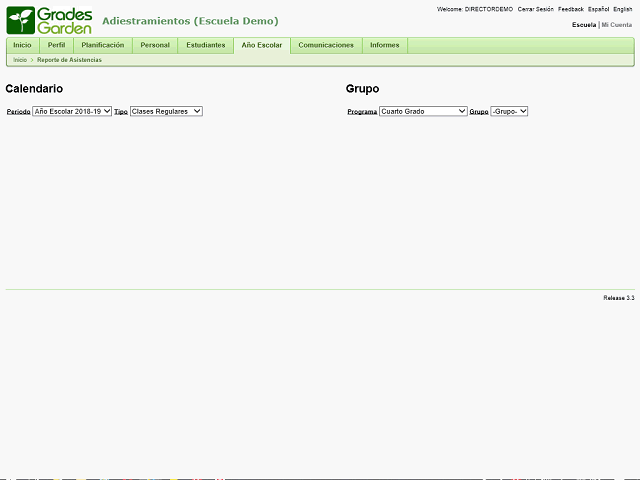
Task: Open the Mi Cuenta link
Action: point(617,24)
